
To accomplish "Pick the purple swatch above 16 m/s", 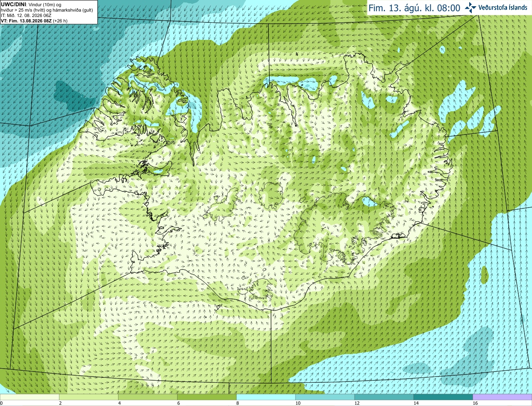I will point(502,397).
